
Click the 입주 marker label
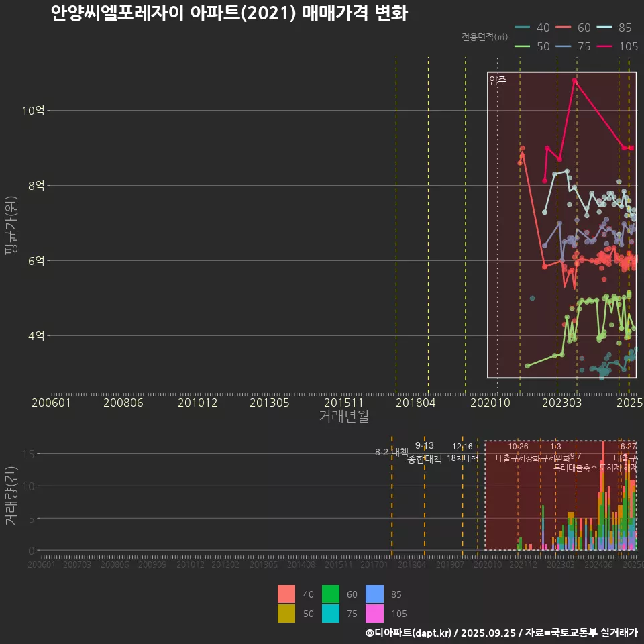click(x=498, y=80)
